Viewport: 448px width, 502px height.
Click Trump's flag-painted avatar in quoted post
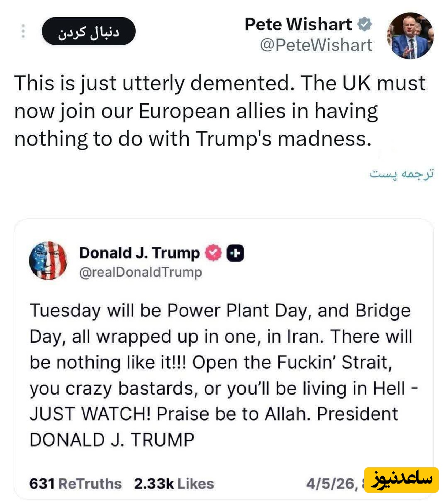pos(48,261)
